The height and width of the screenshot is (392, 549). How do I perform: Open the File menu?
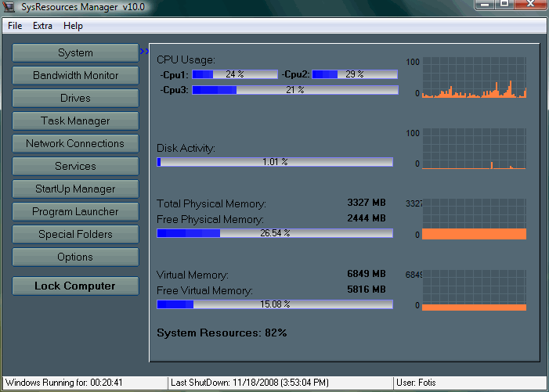15,26
